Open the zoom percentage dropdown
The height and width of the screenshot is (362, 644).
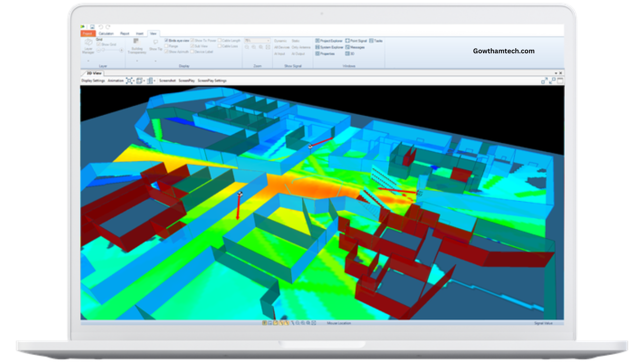pos(268,40)
